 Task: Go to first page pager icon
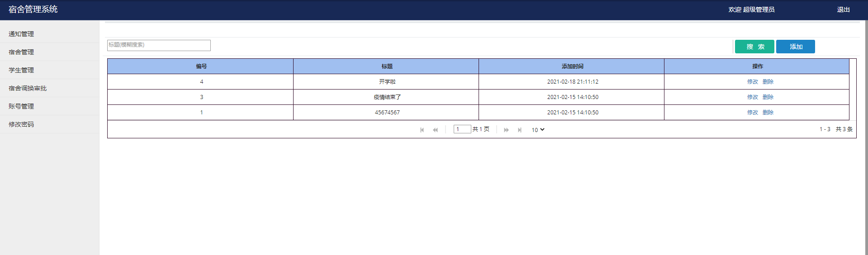point(422,130)
